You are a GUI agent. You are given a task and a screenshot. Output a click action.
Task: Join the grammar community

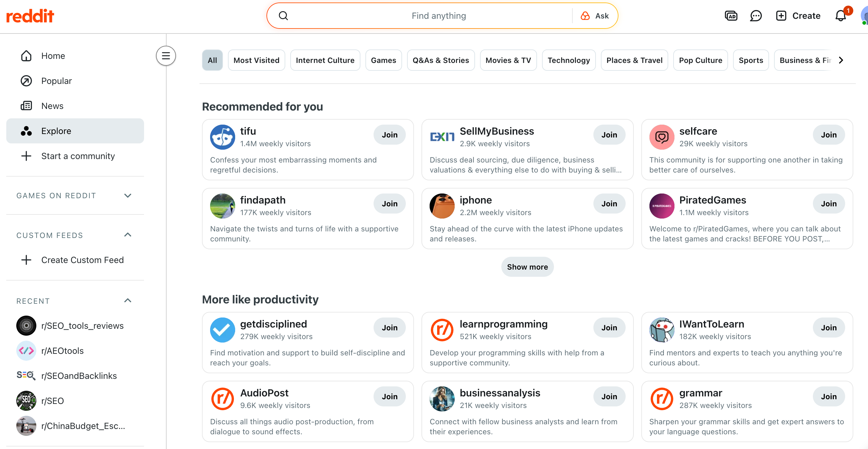(829, 396)
